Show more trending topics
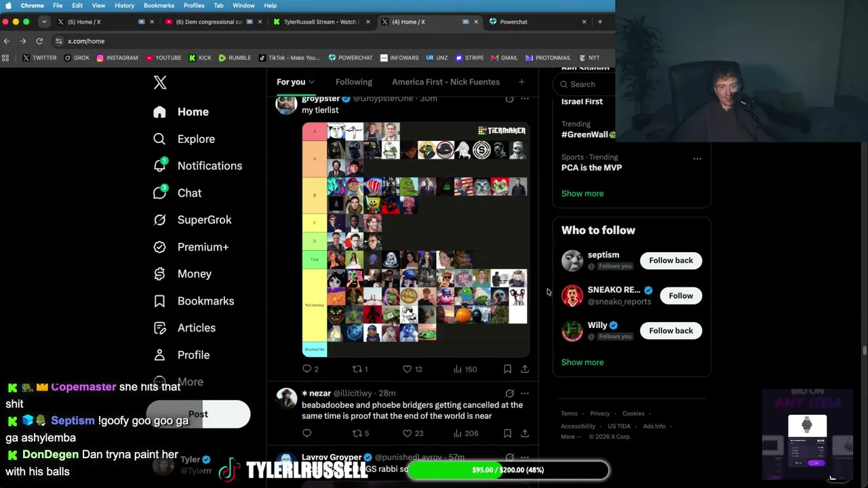The image size is (868, 488). (x=583, y=194)
